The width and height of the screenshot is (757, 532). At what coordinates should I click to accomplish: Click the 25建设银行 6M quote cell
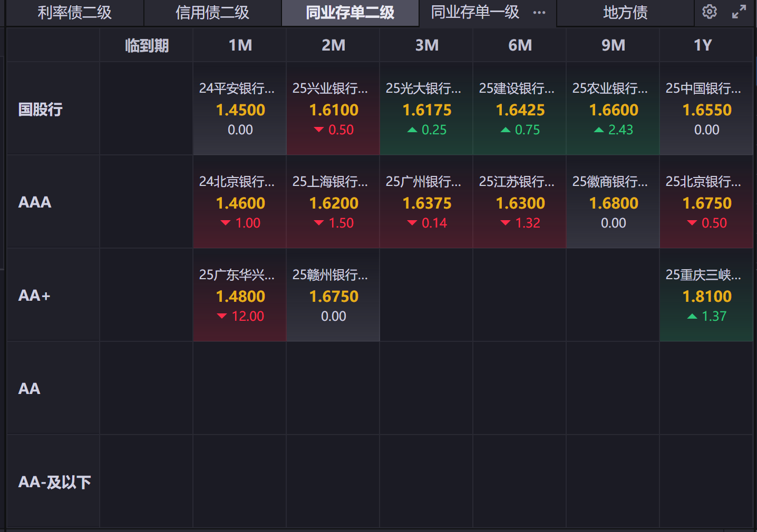[x=520, y=109]
